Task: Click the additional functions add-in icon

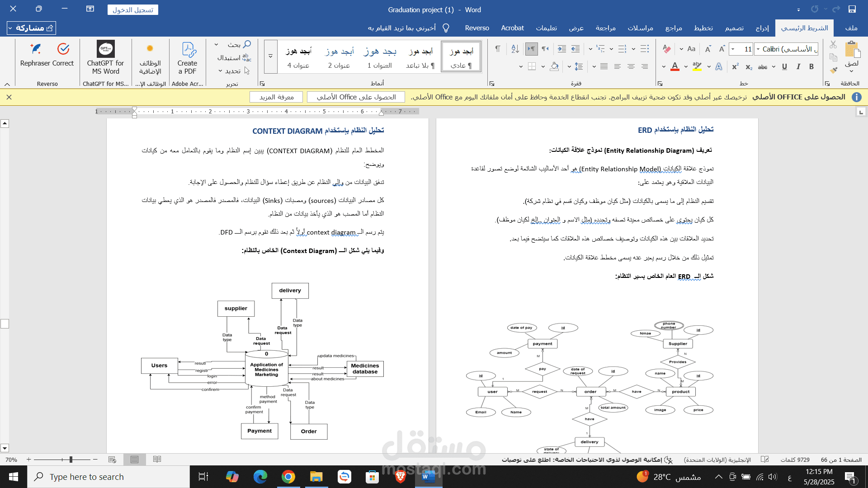Action: click(x=150, y=49)
